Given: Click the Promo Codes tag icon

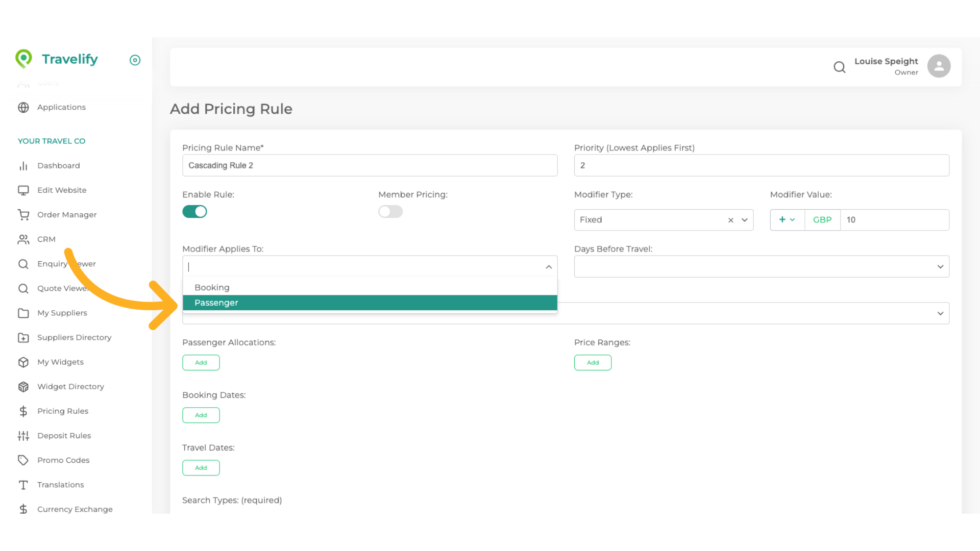Looking at the screenshot, I should tap(23, 460).
